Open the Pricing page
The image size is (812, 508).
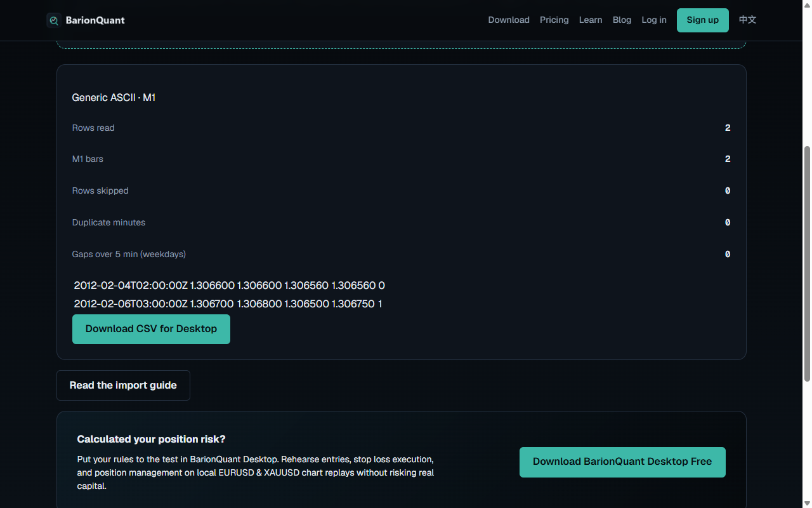pos(554,20)
